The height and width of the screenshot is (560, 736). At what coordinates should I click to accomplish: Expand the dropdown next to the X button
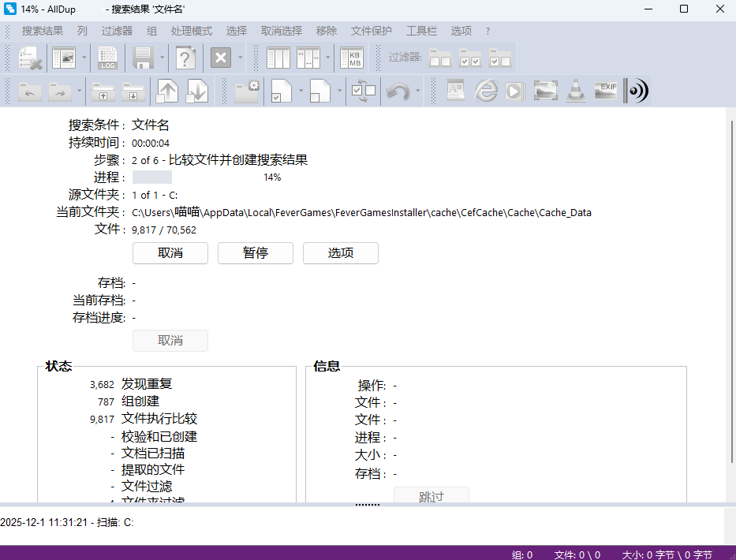(240, 58)
